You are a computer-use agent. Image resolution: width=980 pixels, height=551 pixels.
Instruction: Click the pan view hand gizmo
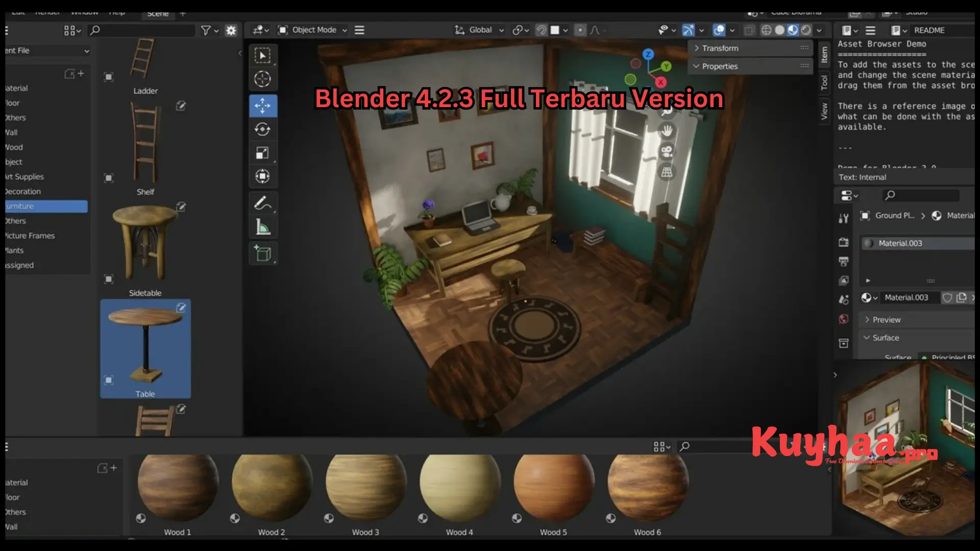667,131
